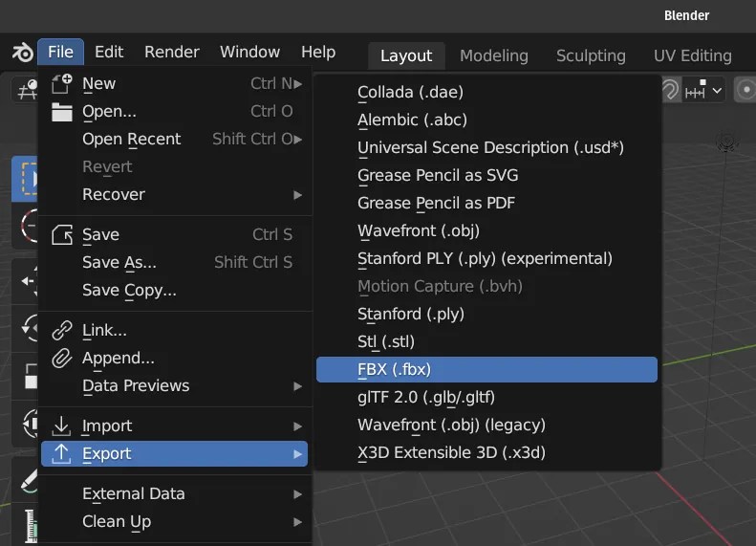Expand the Export submenu arrow
756x546 pixels.
pos(298,454)
